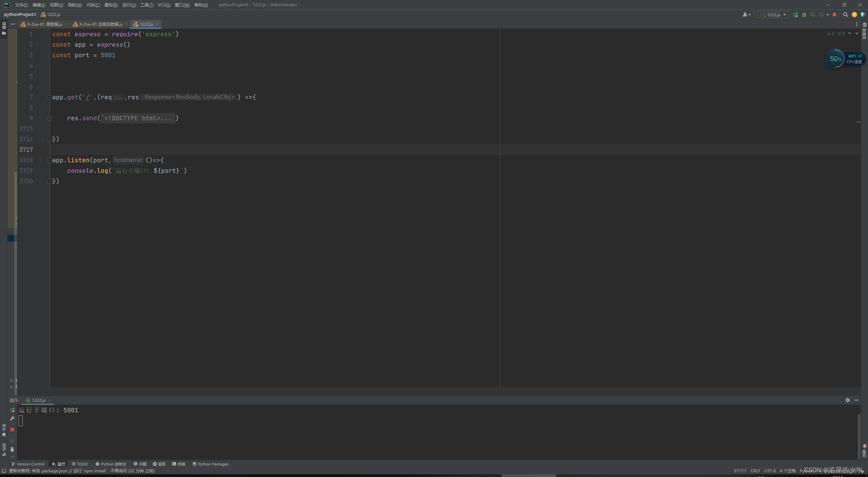Click the green debug bug icon
This screenshot has height=477, width=868.
[x=804, y=15]
